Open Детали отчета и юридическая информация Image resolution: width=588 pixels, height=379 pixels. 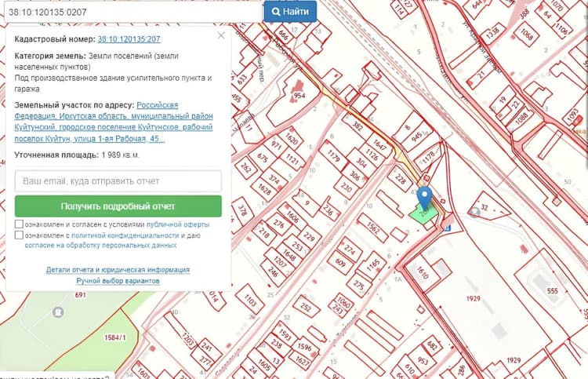(118, 270)
